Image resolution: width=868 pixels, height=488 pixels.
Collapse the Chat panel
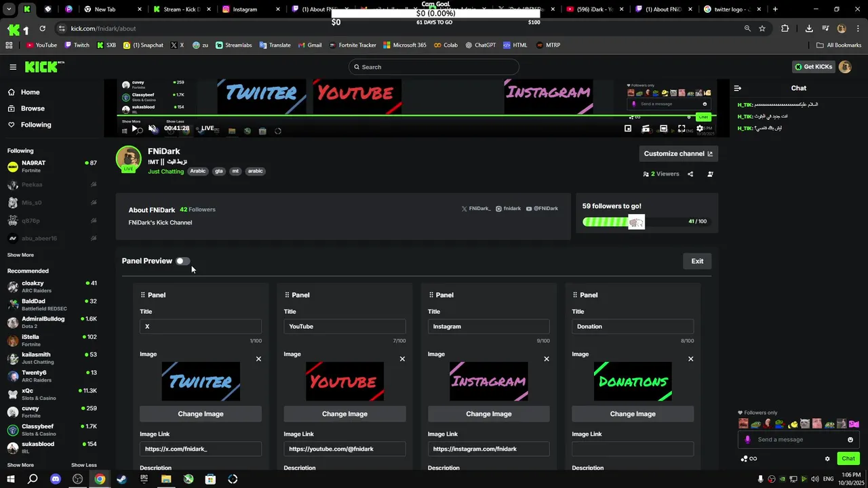pyautogui.click(x=738, y=88)
